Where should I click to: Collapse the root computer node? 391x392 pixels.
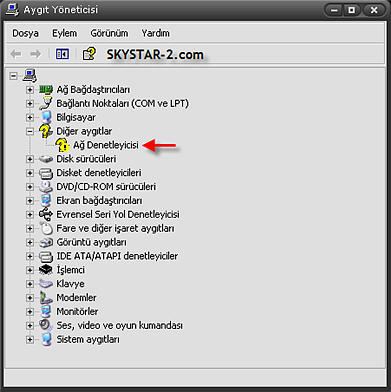tap(13, 76)
